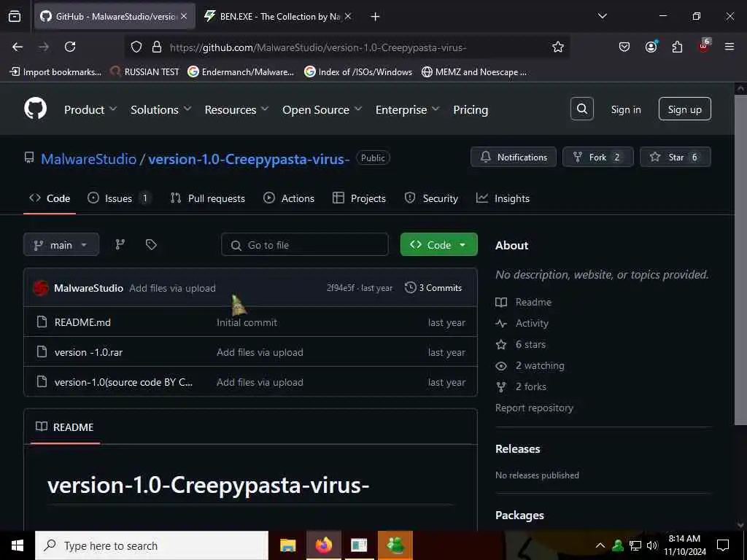Open the green Code dropdown button
Screen dimensions: 747x560
tap(438, 244)
